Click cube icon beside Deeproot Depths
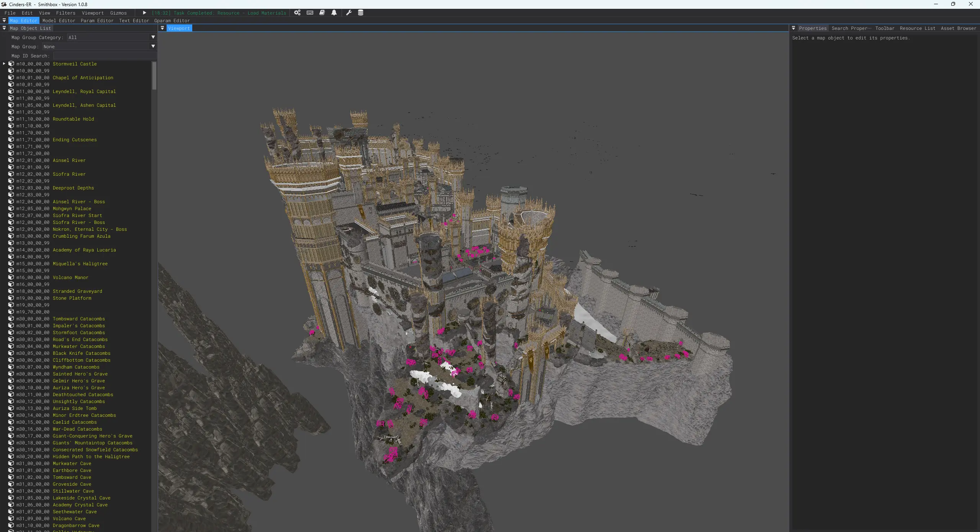980x532 pixels. [11, 188]
